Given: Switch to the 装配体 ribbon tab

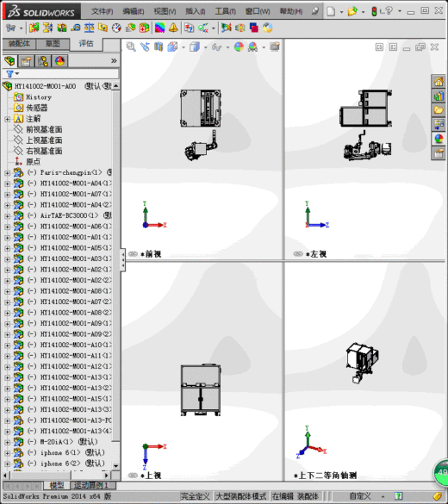Looking at the screenshot, I should [x=19, y=44].
